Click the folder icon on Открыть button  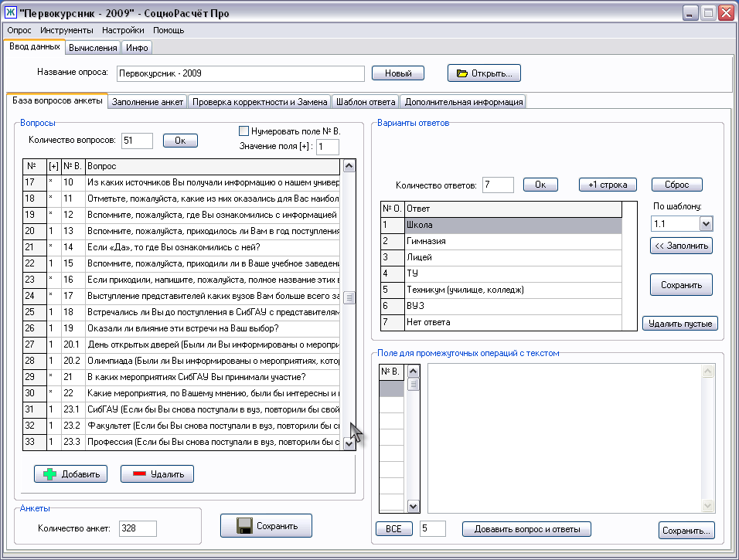click(x=462, y=73)
